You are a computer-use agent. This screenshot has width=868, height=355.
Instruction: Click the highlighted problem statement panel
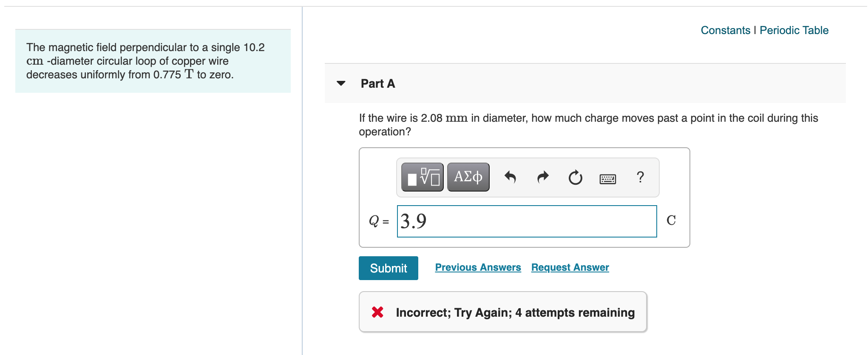(152, 61)
